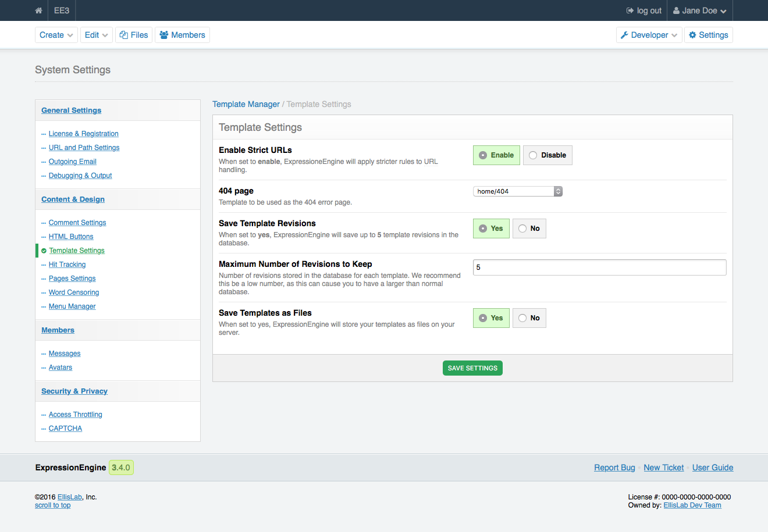
Task: Click the home icon in top bar
Action: point(38,10)
